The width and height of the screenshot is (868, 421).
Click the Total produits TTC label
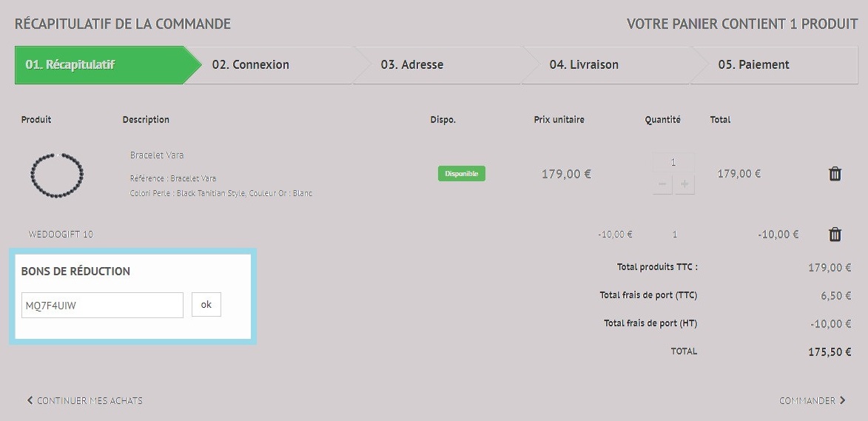tap(657, 266)
